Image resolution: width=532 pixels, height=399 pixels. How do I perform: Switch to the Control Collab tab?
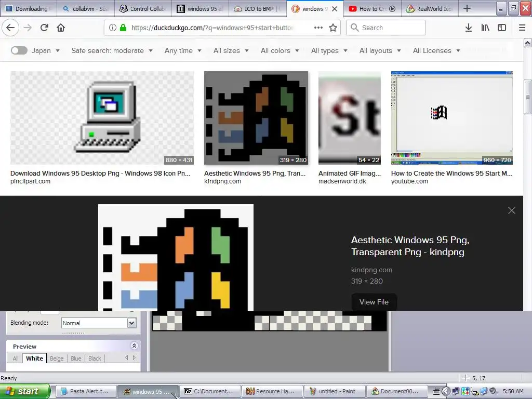tap(143, 9)
